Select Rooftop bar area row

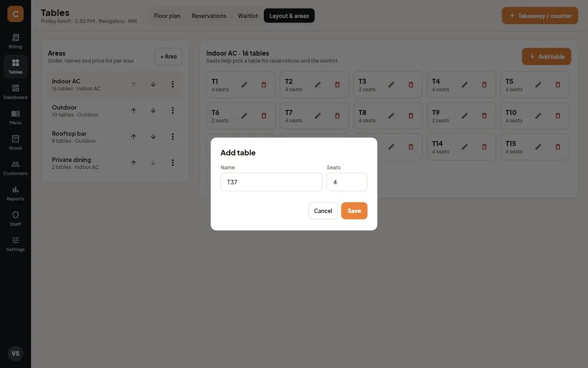click(x=115, y=137)
